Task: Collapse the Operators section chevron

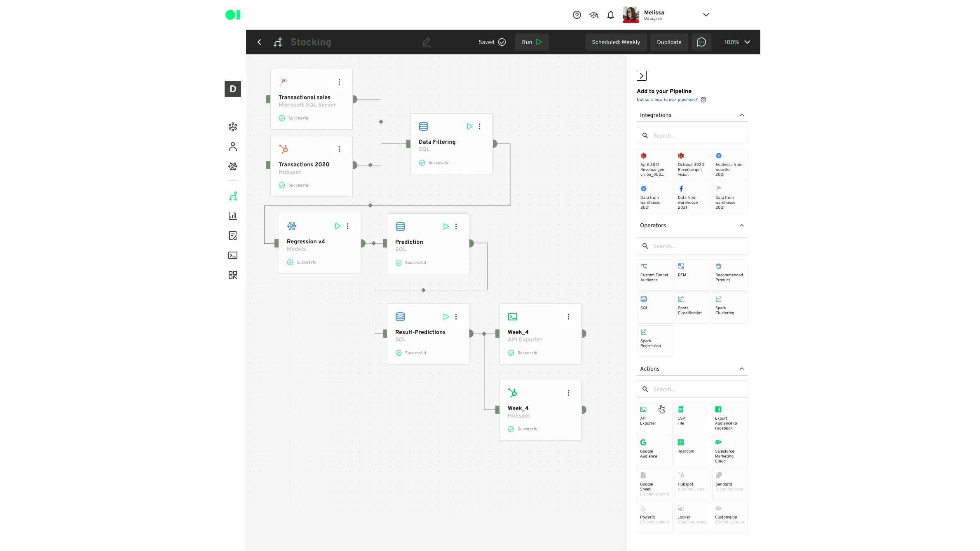Action: coord(742,225)
